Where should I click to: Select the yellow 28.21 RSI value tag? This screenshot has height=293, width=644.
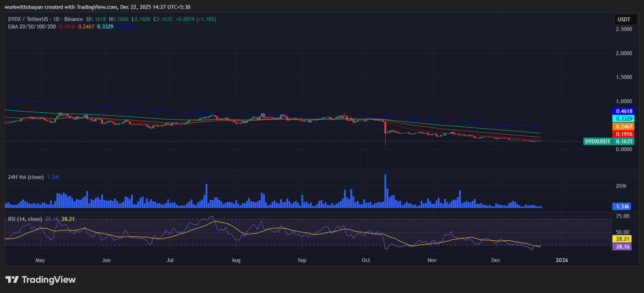pyautogui.click(x=622, y=239)
